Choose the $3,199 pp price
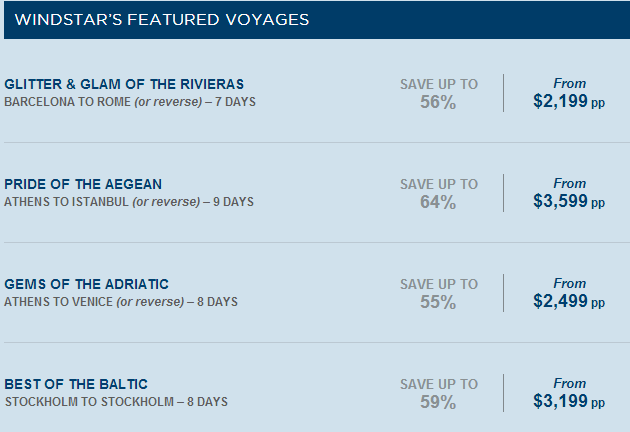 569,401
